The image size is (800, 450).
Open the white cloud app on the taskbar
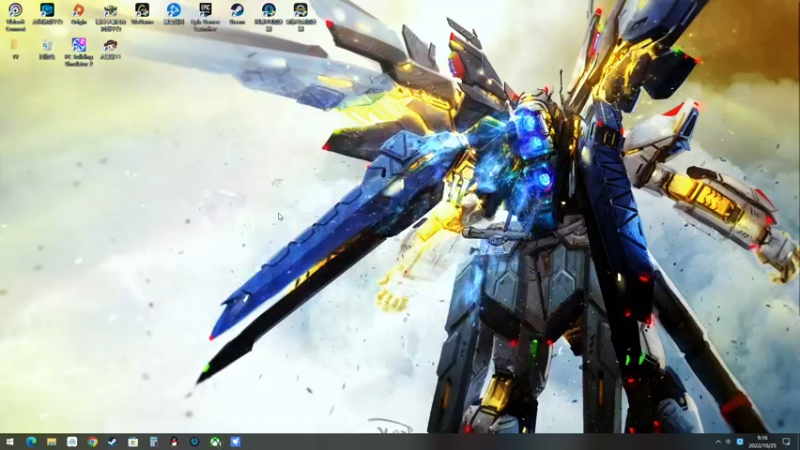(72, 442)
